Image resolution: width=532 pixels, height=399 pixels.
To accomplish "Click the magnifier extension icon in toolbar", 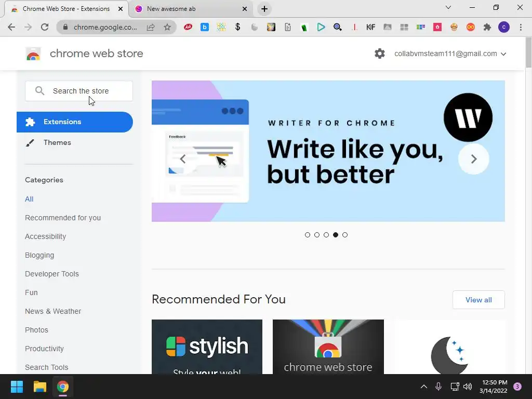I will (338, 27).
